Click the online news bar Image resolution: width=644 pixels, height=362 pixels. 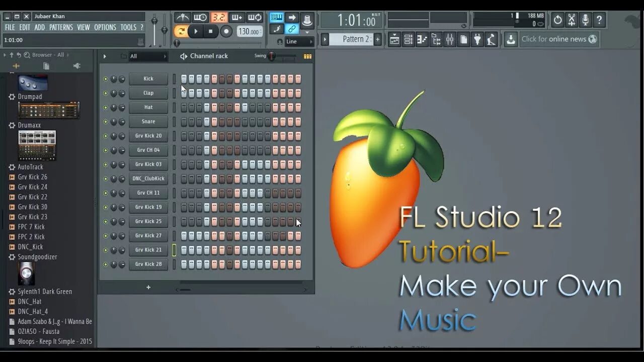pos(558,39)
